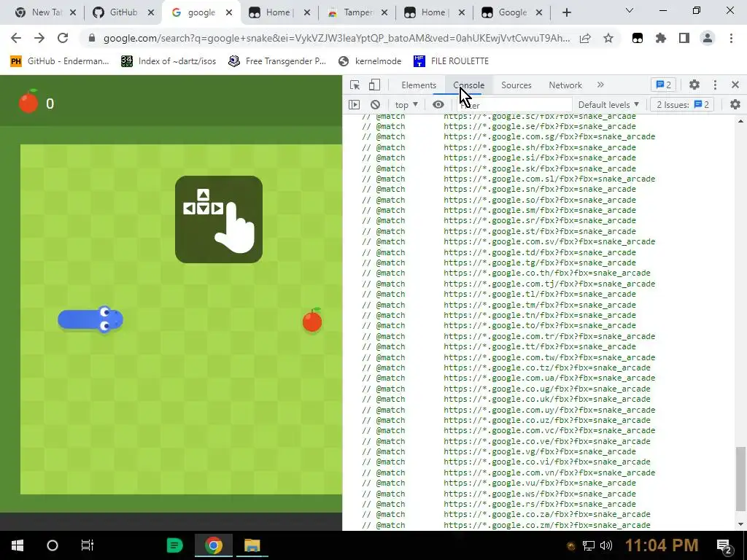The height and width of the screenshot is (560, 747).
Task: Open the notification center
Action: tap(724, 545)
